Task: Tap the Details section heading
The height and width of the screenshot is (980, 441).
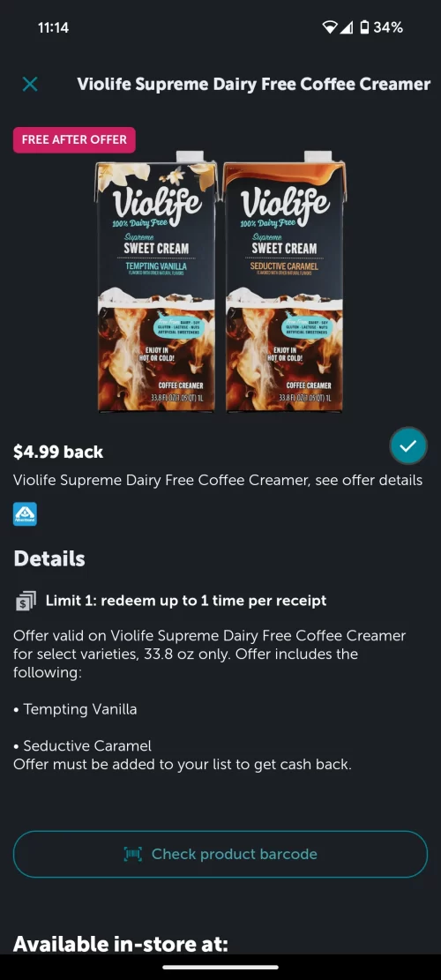Action: [x=49, y=558]
